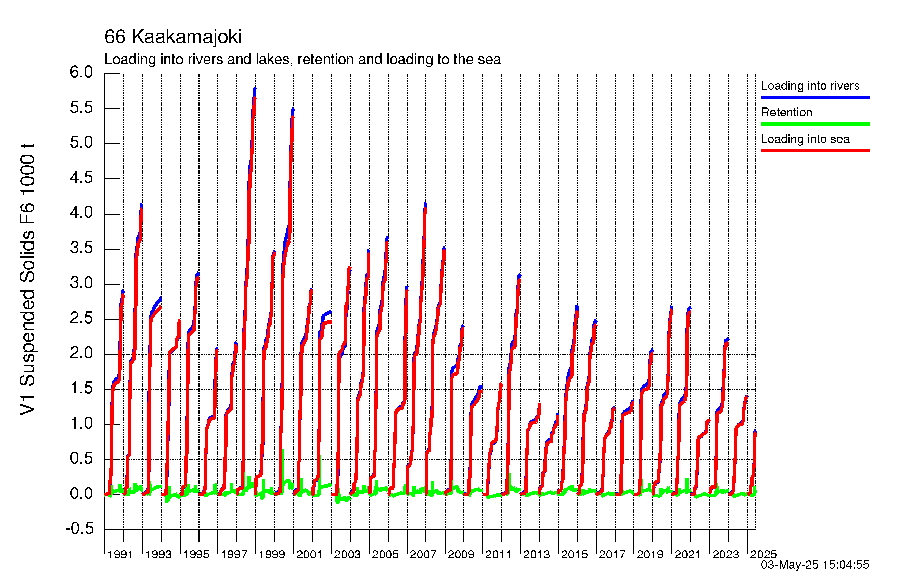Click the y-axis label 'V1 Suspended Solids F6 1000 t'
This screenshot has width=924, height=582.
(x=28, y=279)
